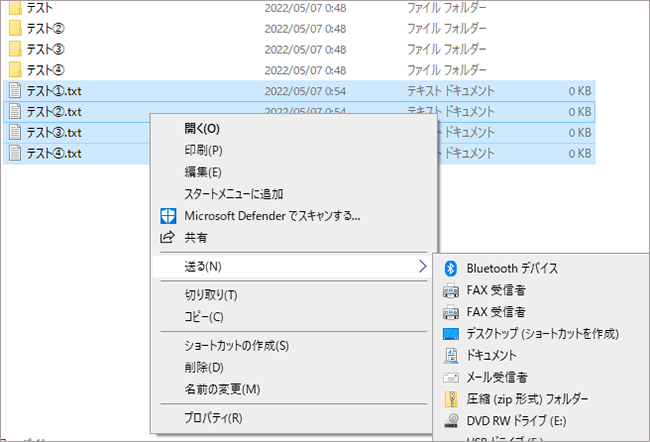
Task: Send to Bluetooth デバイス
Action: [x=512, y=269]
